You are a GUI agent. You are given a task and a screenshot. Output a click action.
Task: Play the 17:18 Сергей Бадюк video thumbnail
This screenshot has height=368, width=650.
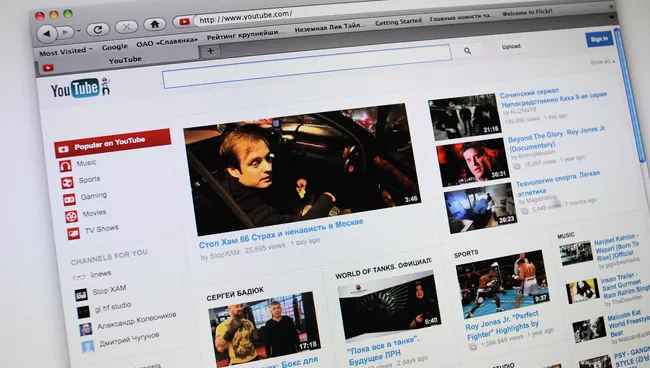point(264,328)
